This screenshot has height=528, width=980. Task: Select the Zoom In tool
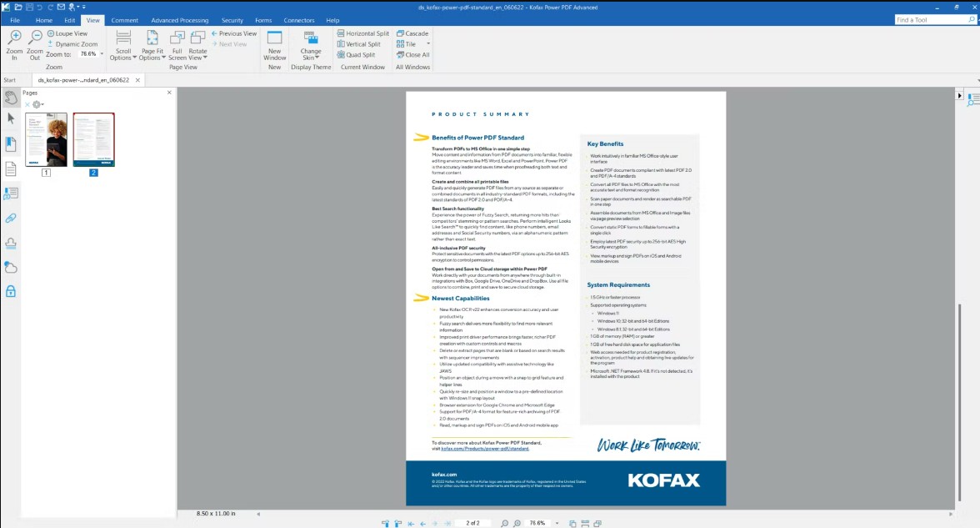(x=14, y=43)
